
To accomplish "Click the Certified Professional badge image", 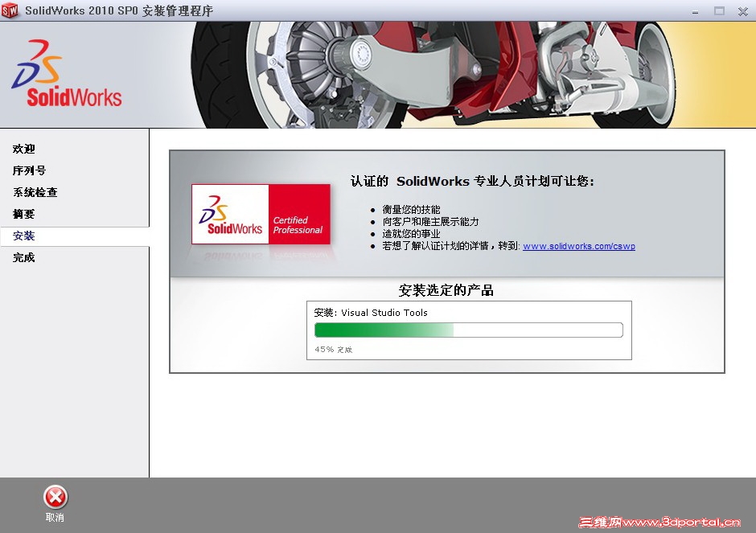I will pos(261,214).
